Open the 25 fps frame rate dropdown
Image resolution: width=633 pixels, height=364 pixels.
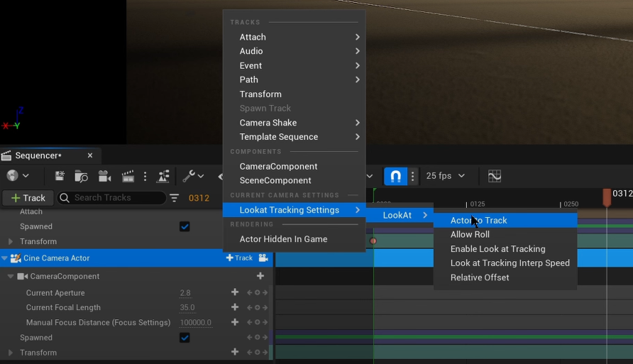pos(446,176)
